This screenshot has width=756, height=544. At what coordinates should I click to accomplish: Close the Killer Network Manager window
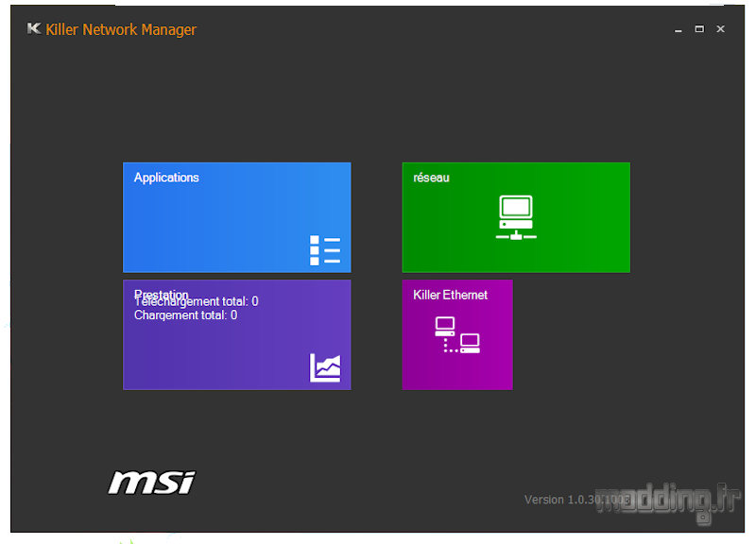pos(720,29)
